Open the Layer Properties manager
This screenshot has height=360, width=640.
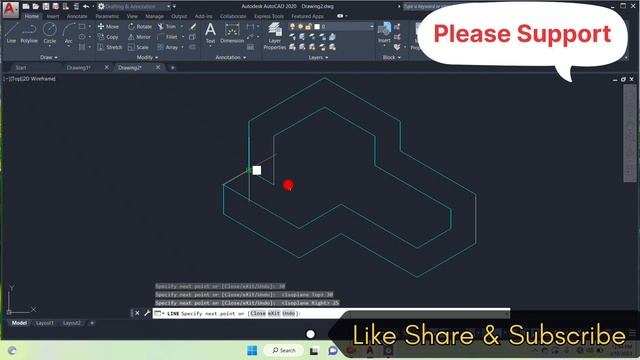point(275,36)
